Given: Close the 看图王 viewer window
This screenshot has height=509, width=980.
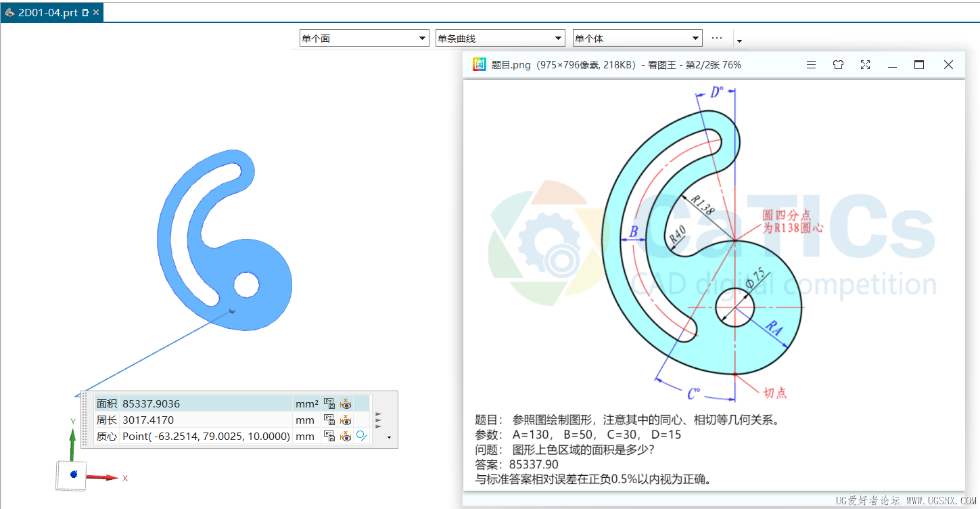Looking at the screenshot, I should coord(948,65).
